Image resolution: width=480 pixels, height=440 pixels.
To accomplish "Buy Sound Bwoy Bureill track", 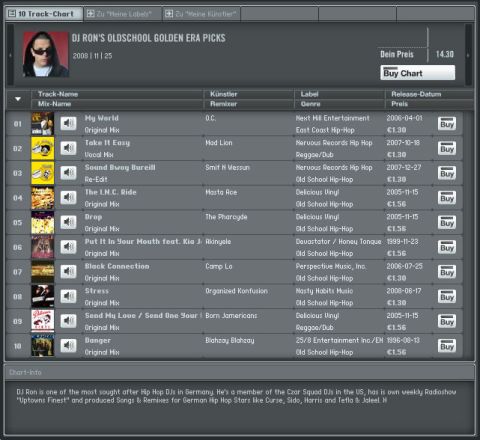I will pos(447,173).
